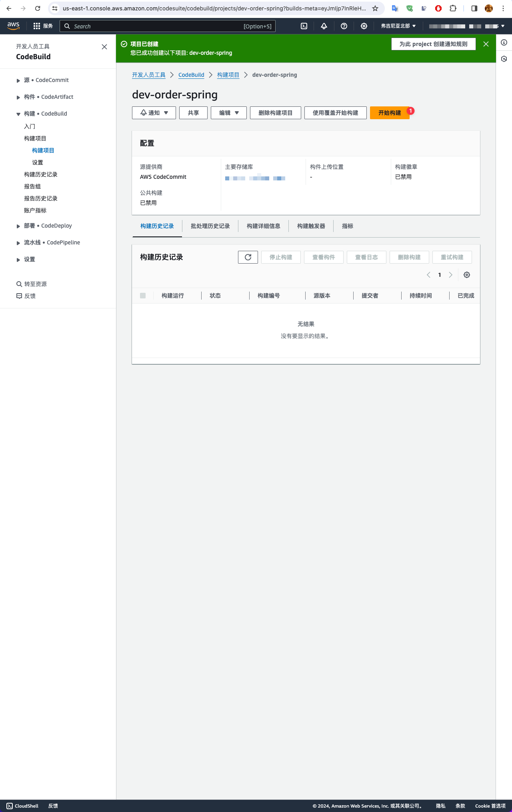Go to next page of build history
This screenshot has width=512, height=812.
pyautogui.click(x=451, y=275)
